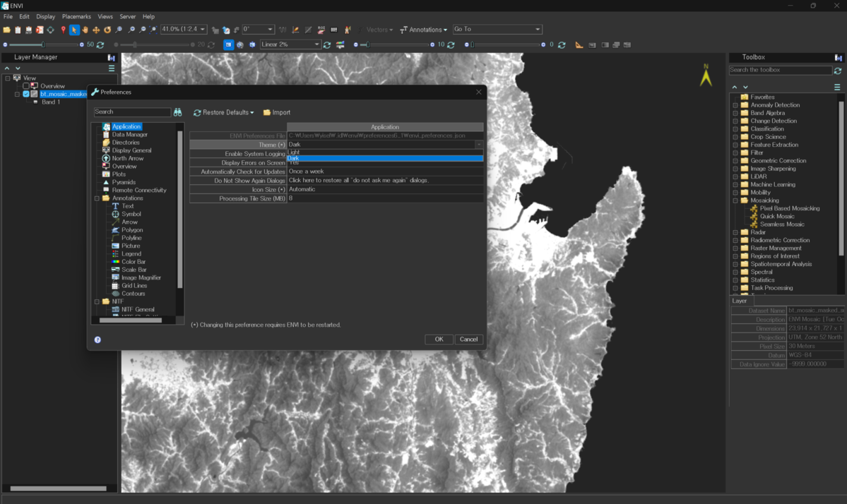847x504 pixels.
Task: Toggle visibility of the bt_mosaic_masked layer
Action: 26,94
